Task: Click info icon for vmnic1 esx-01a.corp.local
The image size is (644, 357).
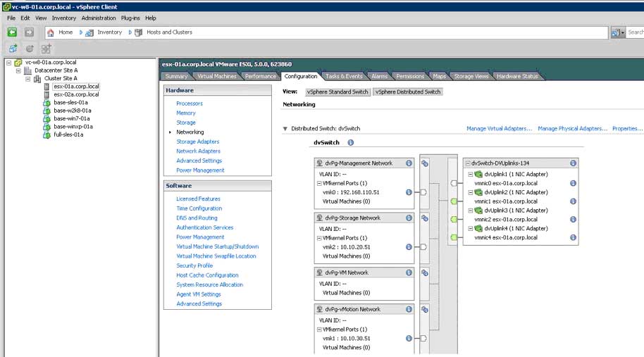Action: (x=573, y=201)
